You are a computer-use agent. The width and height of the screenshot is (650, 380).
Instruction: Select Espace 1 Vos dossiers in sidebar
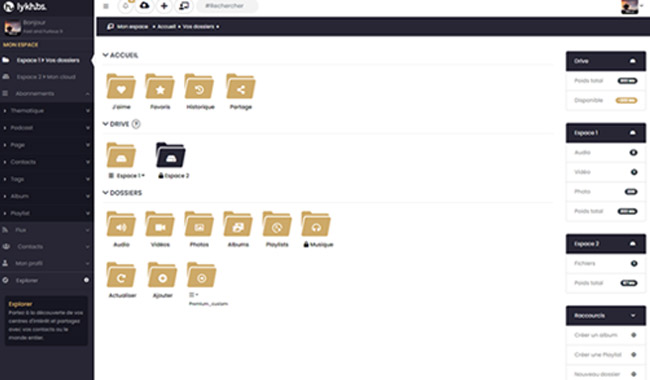pos(46,60)
